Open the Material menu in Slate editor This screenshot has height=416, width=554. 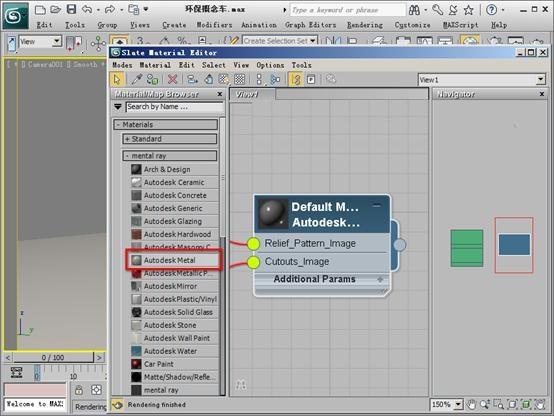[155, 65]
